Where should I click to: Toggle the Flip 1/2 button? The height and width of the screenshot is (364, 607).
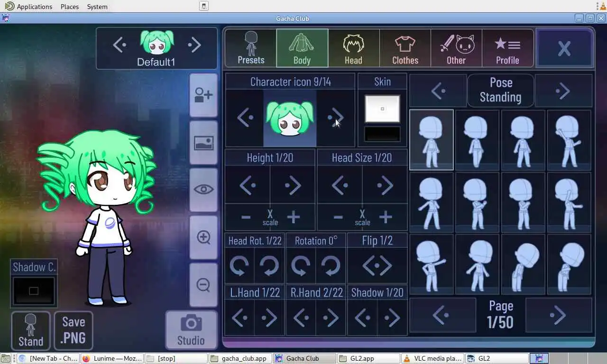[377, 266]
